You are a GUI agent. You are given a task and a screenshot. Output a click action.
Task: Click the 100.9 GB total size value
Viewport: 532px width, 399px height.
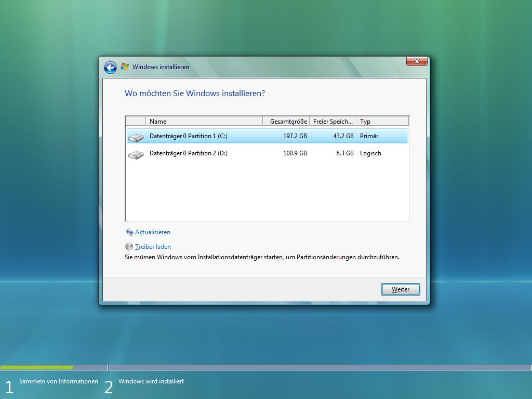coord(295,153)
